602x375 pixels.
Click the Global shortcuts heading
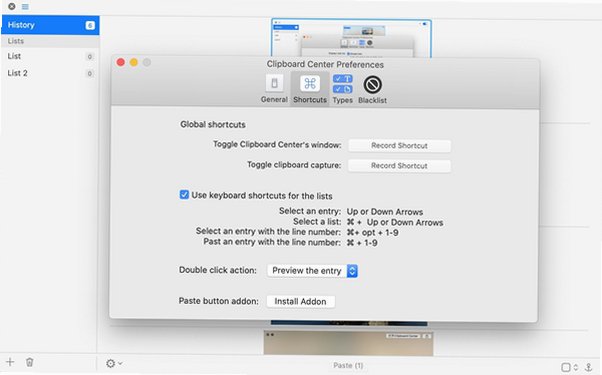(x=213, y=124)
